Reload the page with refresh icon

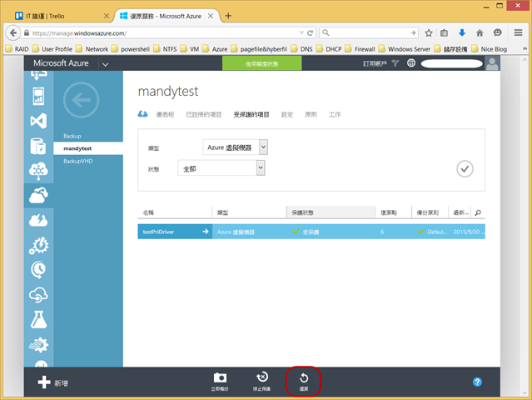(310, 33)
